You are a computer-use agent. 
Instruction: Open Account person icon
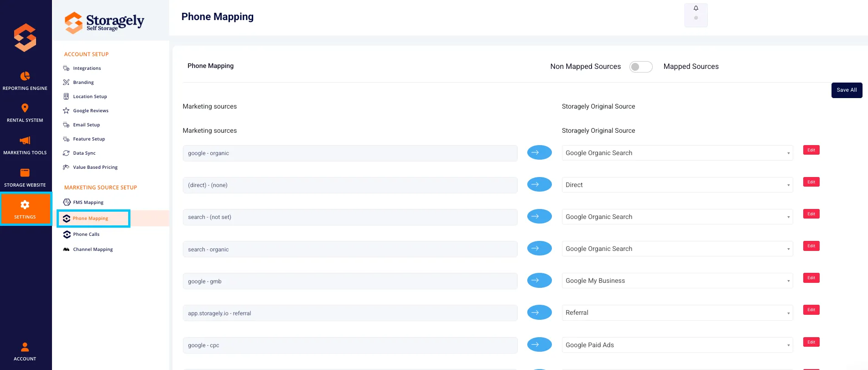point(25,347)
